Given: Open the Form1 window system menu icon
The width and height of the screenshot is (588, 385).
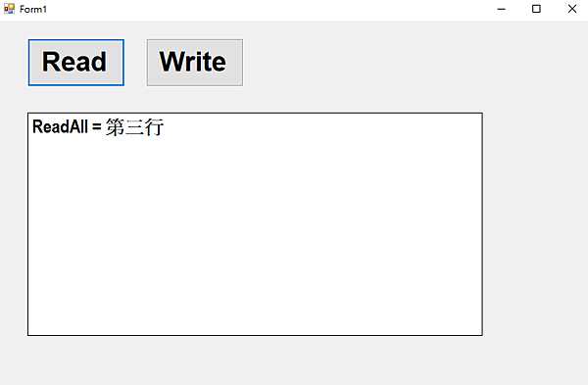Looking at the screenshot, I should [9, 9].
